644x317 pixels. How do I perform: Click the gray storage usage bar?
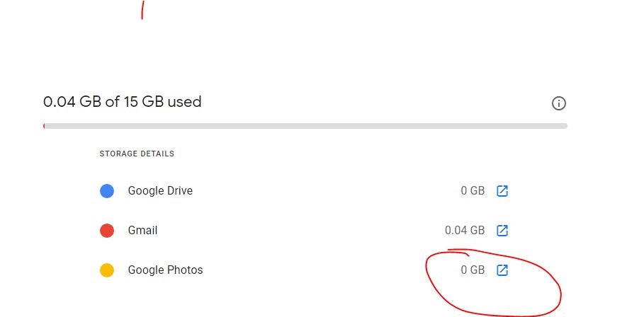coord(305,126)
